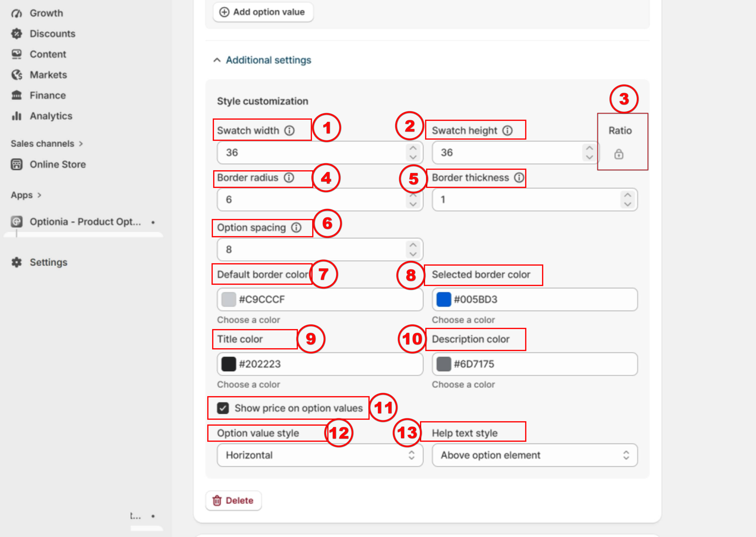
Task: Click the Swatch height info icon
Action: click(x=508, y=131)
